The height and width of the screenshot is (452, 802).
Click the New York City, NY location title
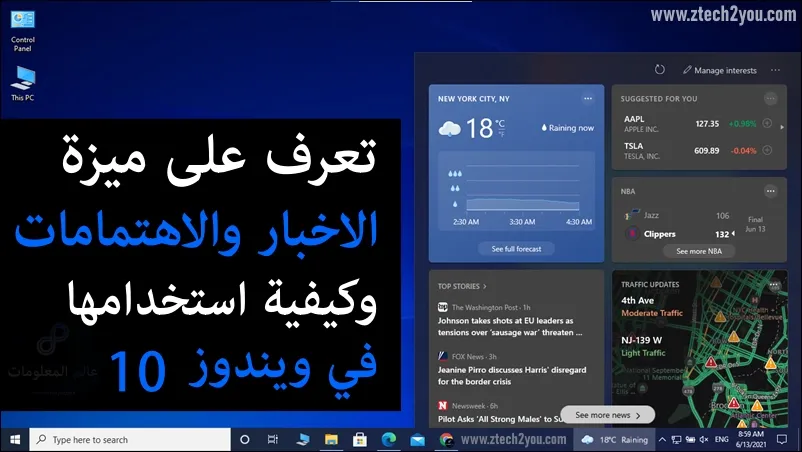point(474,99)
